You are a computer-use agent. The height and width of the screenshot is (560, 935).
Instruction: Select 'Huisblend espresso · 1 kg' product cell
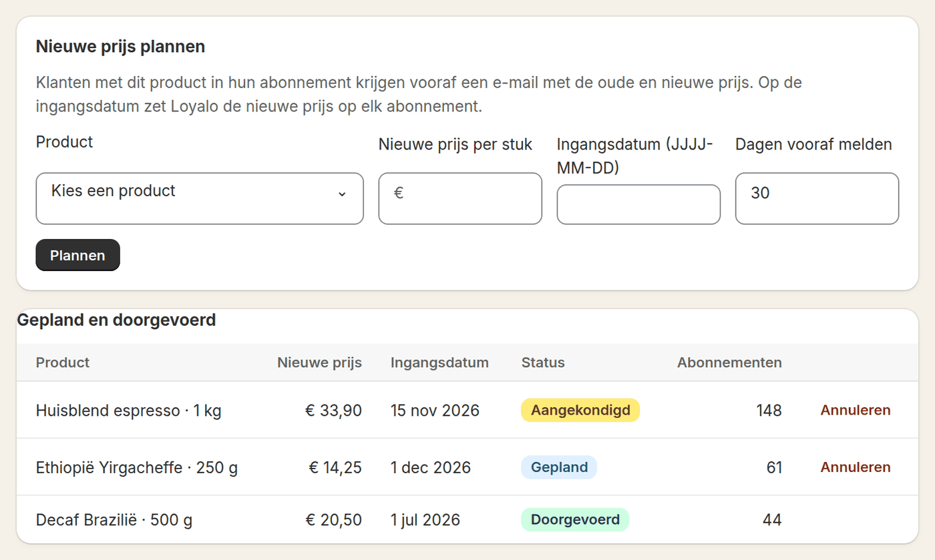click(129, 410)
